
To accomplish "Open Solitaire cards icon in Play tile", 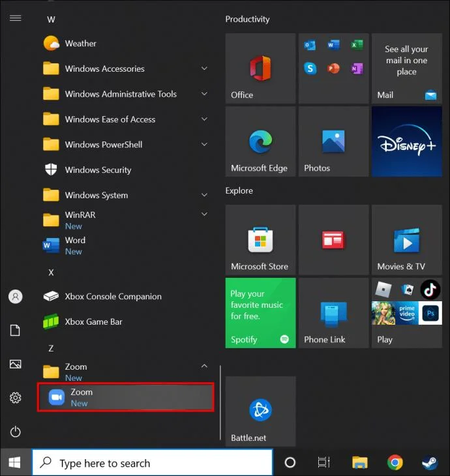I will pyautogui.click(x=407, y=290).
